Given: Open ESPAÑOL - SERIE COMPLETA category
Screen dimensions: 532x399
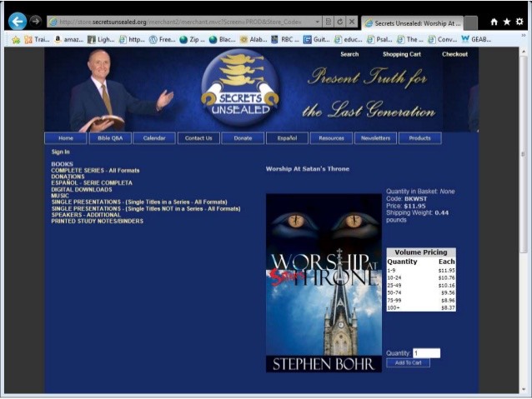Looking at the screenshot, I should (92, 183).
